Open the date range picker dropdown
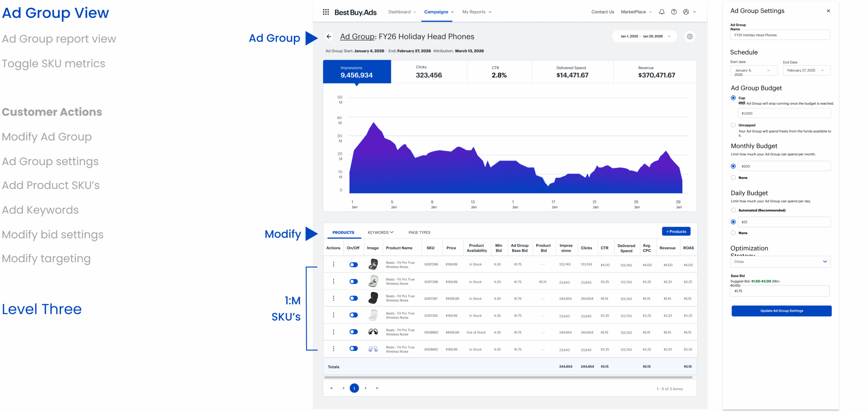 coord(645,36)
